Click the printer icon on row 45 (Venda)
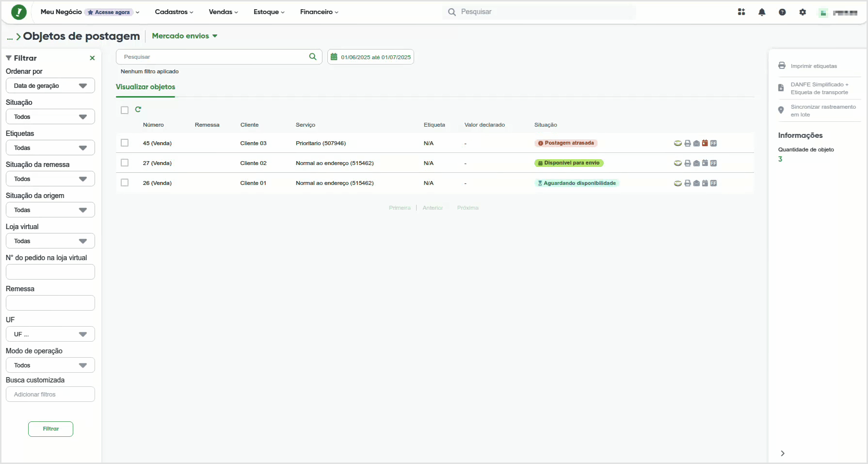Viewport: 868px width, 464px height. click(688, 143)
